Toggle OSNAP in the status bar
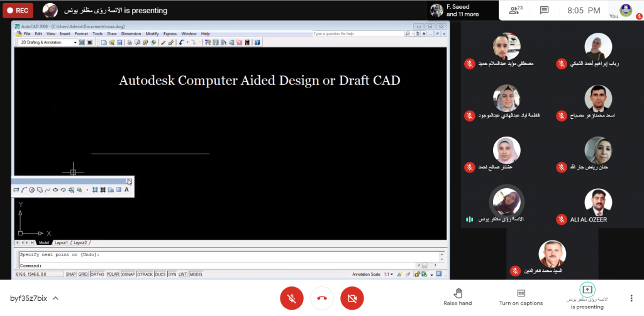Screen dimensions: 644x316 tap(128, 274)
